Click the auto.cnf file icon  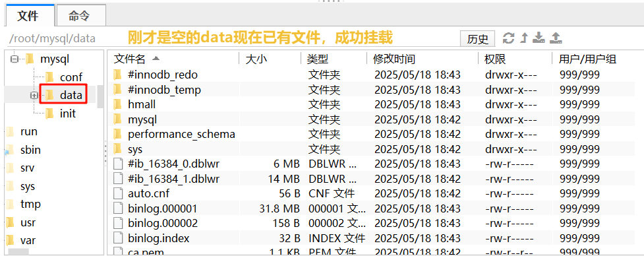[118, 193]
